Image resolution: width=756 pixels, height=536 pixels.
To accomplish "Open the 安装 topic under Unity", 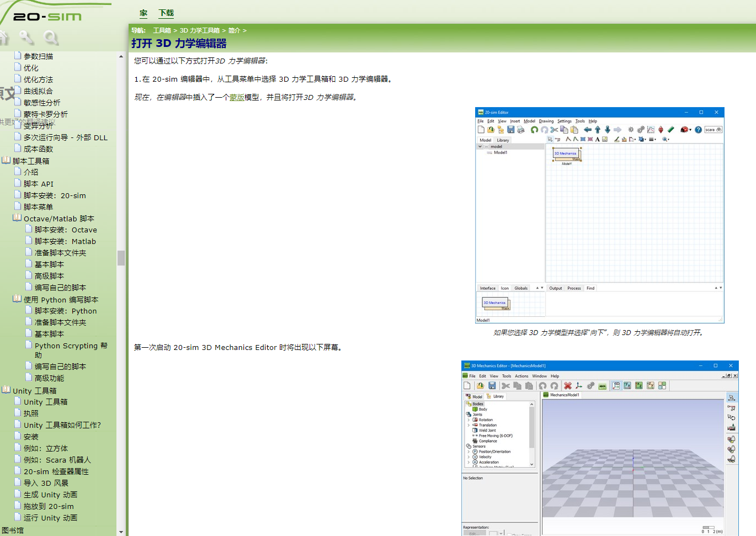I will [31, 437].
